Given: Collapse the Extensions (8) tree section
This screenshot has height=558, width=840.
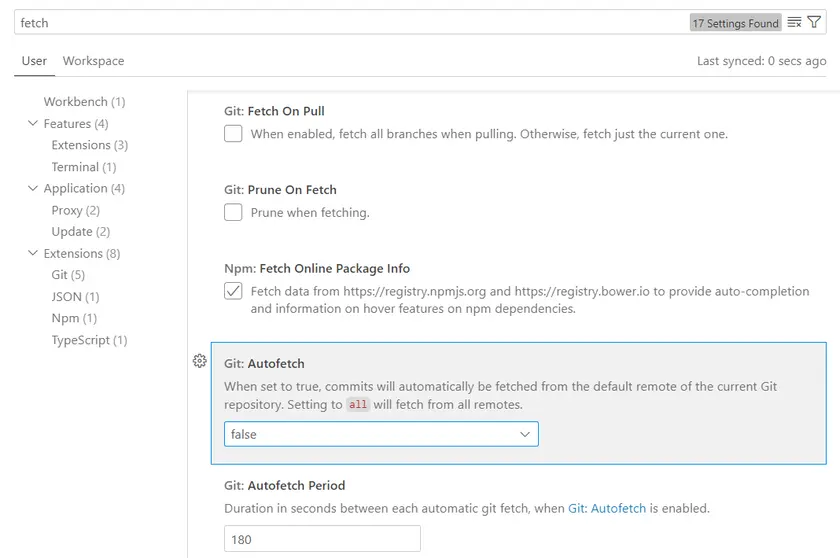Looking at the screenshot, I should click(x=33, y=253).
